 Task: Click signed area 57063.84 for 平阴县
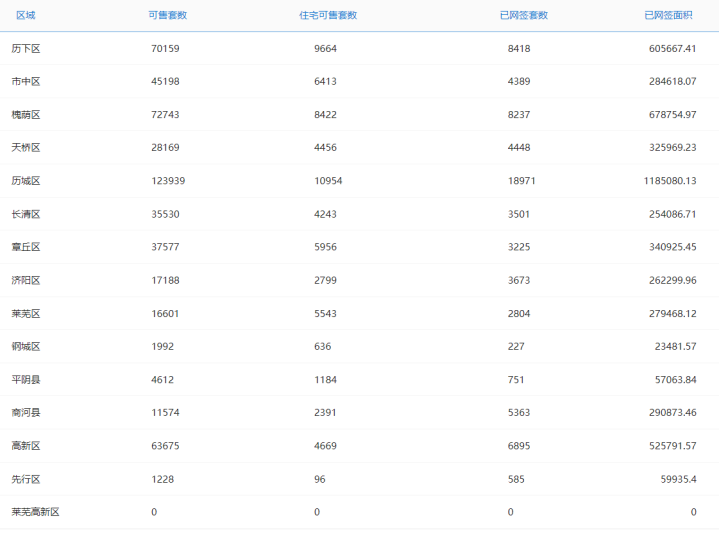point(675,380)
